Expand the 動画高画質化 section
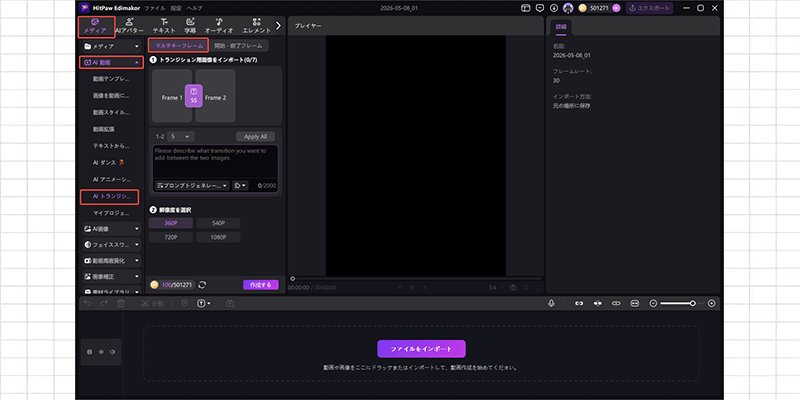800x400 pixels. pos(111,261)
